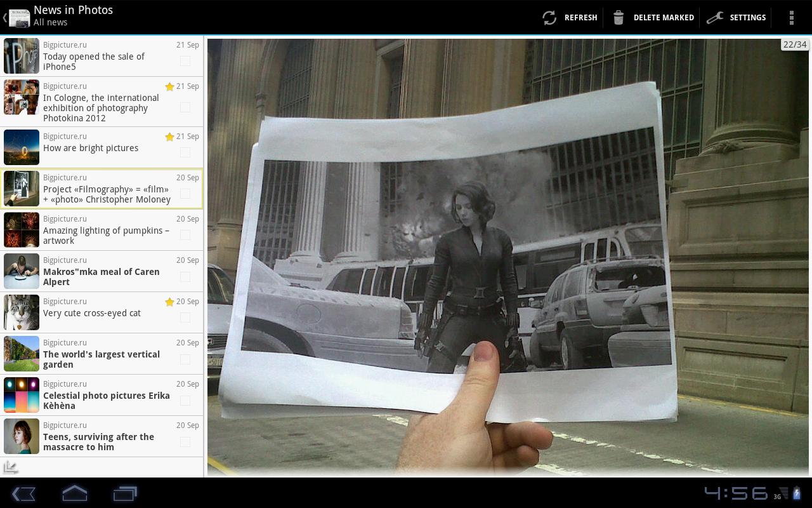
Task: Tap the 3G signal indicator
Action: point(781,493)
